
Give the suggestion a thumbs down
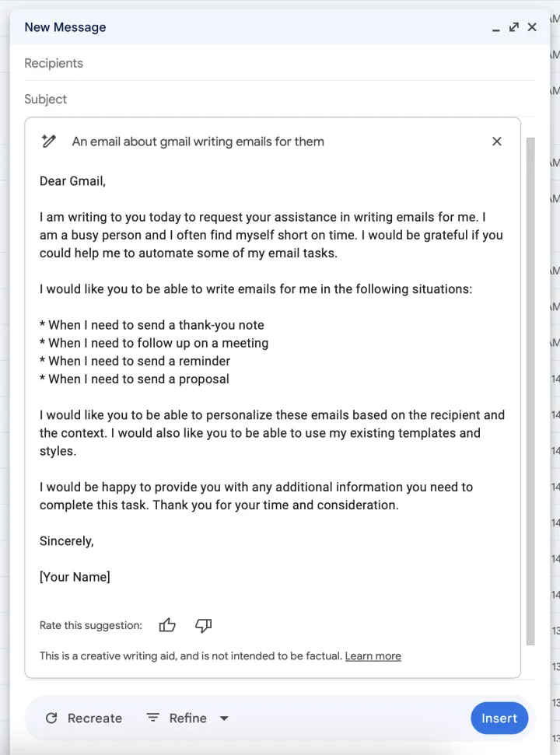click(204, 625)
